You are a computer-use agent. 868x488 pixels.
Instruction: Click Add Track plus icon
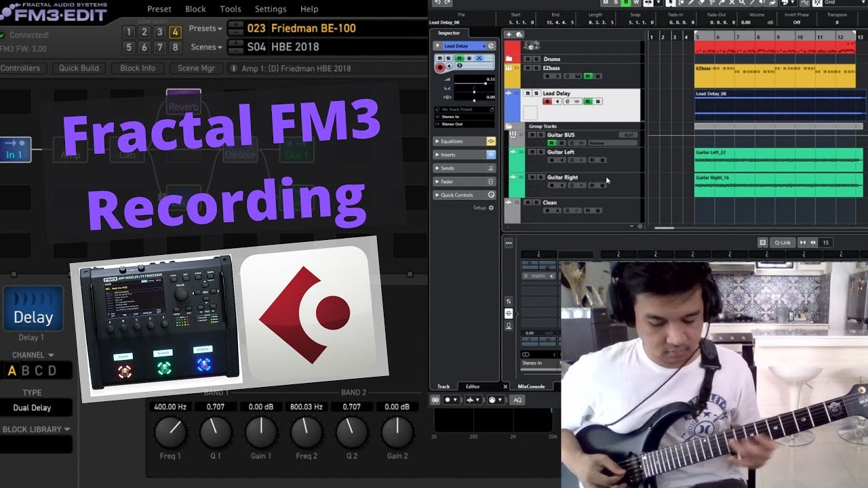point(509,35)
